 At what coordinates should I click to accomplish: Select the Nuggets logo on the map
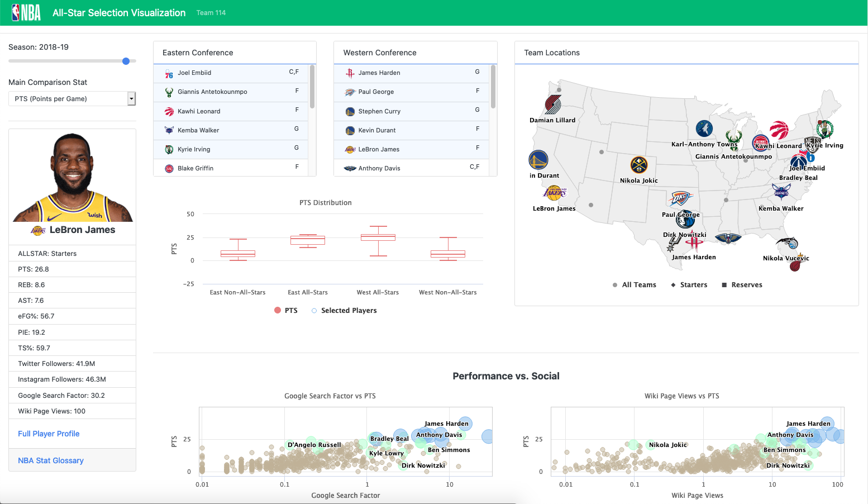pyautogui.click(x=639, y=165)
